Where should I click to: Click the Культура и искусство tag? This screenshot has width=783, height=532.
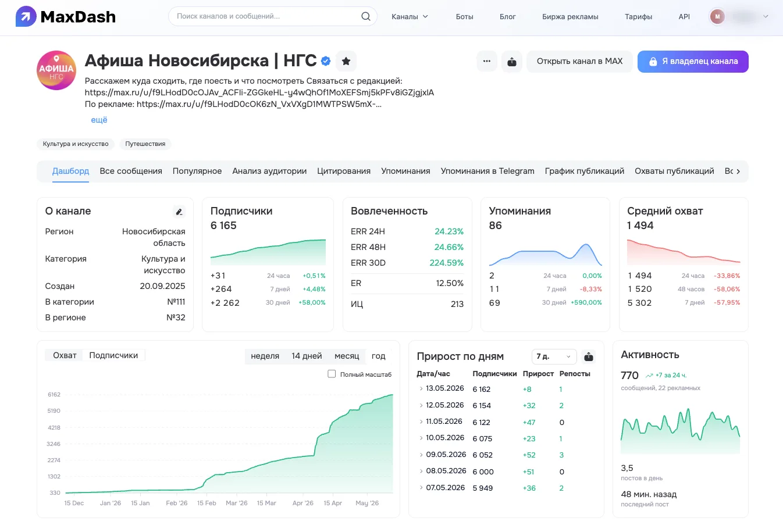76,144
